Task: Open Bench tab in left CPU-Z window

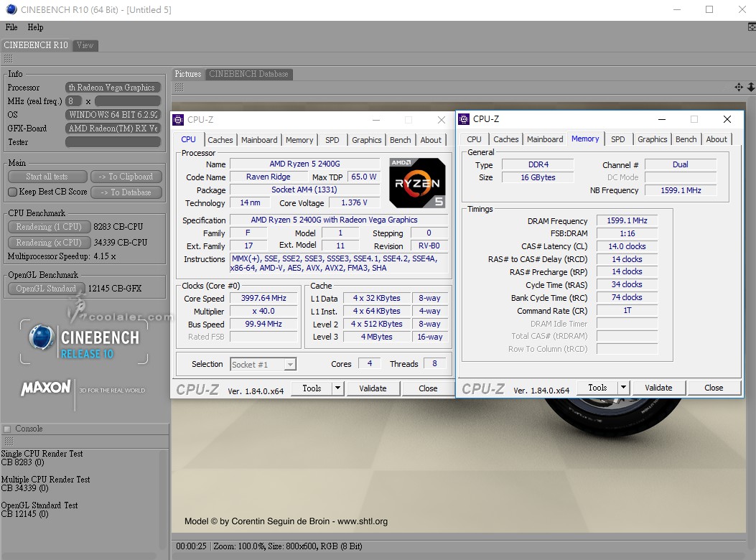Action: click(x=400, y=140)
